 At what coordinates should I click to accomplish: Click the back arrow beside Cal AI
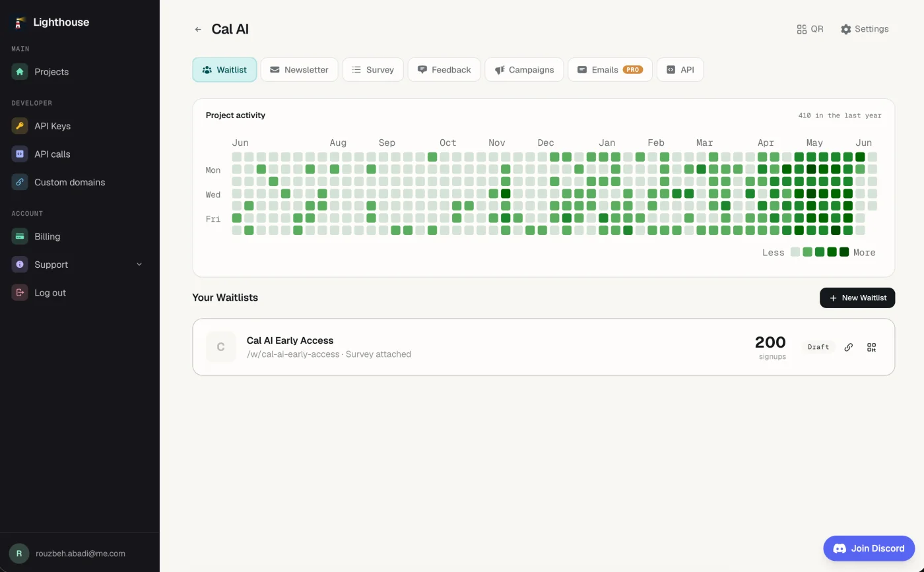198,29
